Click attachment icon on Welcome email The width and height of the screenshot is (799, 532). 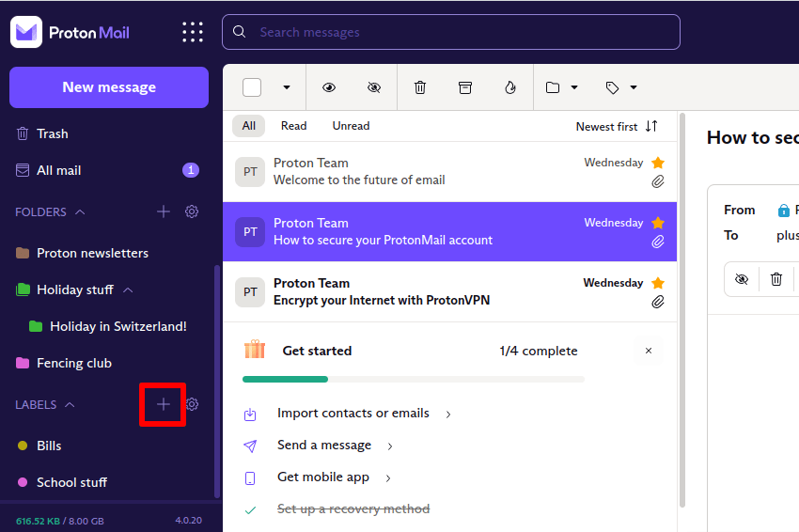click(658, 181)
